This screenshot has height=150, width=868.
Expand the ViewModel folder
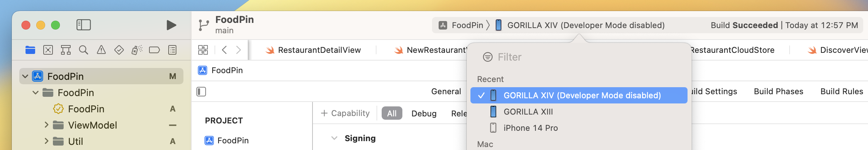click(x=46, y=125)
